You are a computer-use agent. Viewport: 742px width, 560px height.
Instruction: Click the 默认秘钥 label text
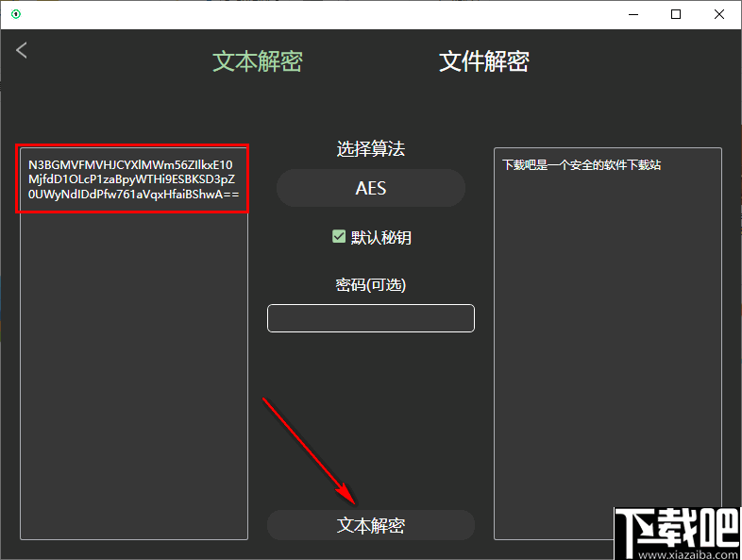coord(381,237)
